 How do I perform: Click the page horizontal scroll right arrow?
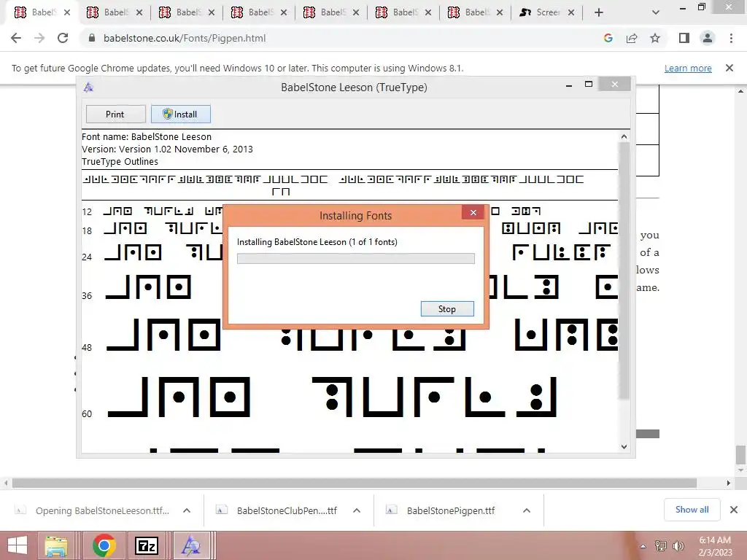[x=729, y=483]
